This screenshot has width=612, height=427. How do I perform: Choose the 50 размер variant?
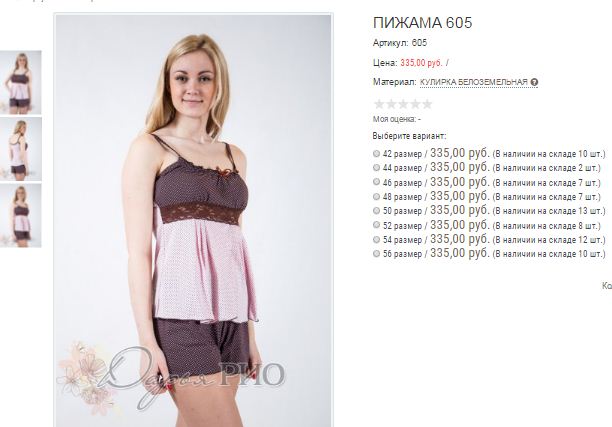[x=376, y=210]
